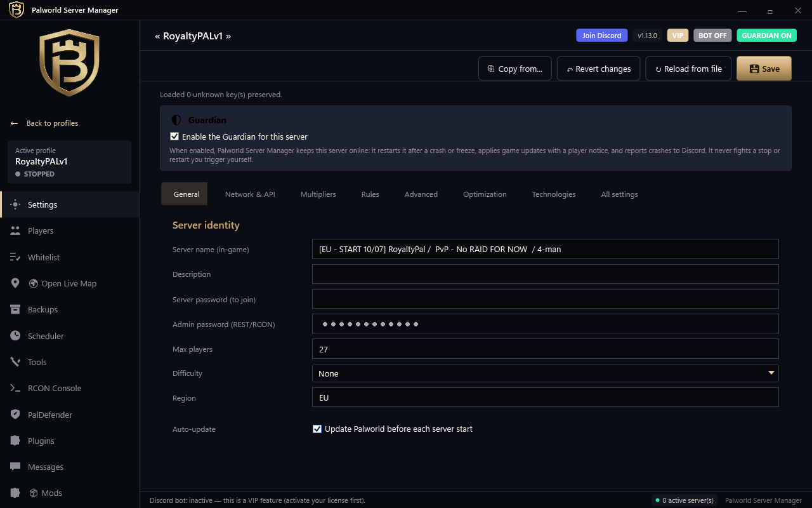Click the Admin password field
This screenshot has height=508, width=812.
[545, 324]
